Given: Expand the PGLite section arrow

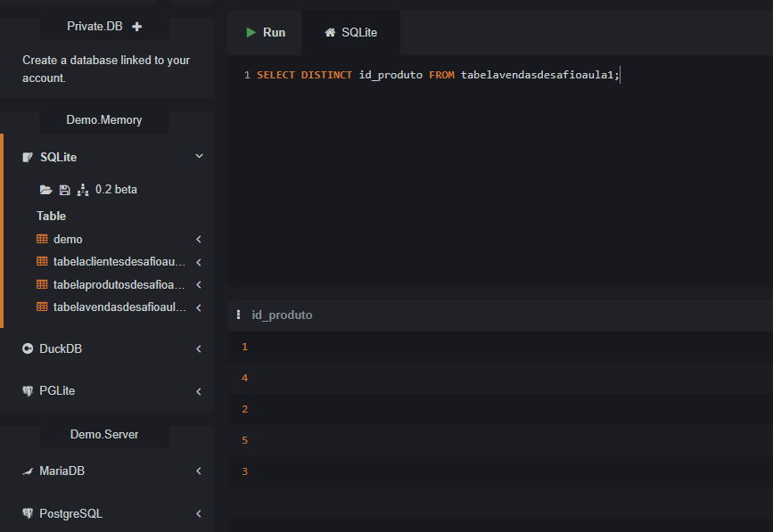Looking at the screenshot, I should (x=199, y=391).
